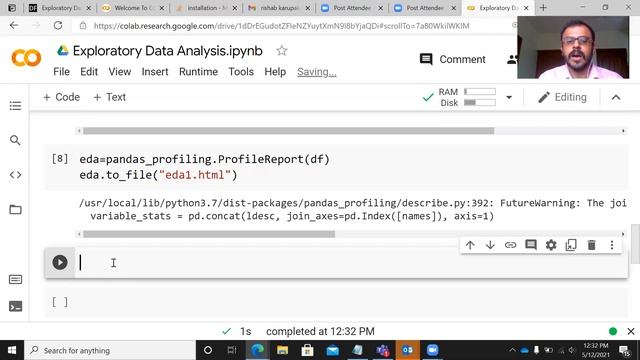The height and width of the screenshot is (360, 640).
Task: Open the terminal icon in sidebar
Action: [15, 306]
